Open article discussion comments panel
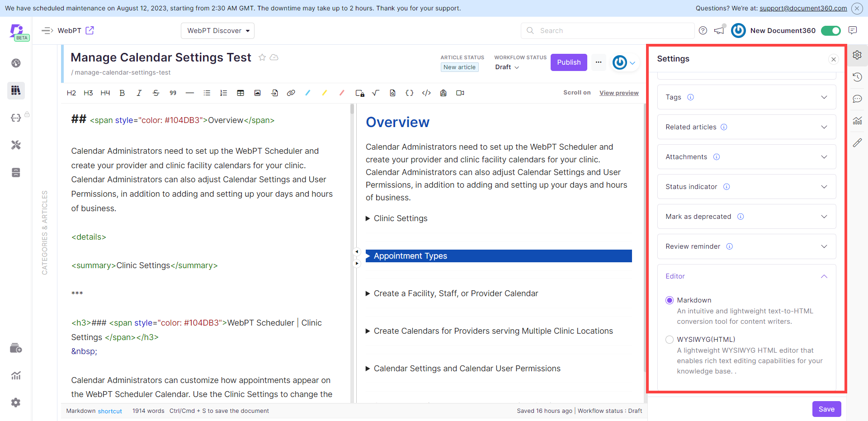 click(857, 99)
